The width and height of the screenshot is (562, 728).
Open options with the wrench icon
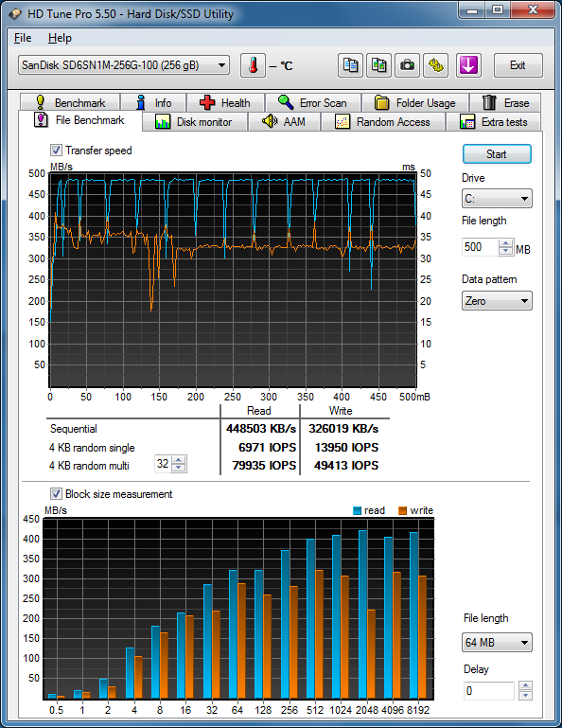[x=436, y=65]
